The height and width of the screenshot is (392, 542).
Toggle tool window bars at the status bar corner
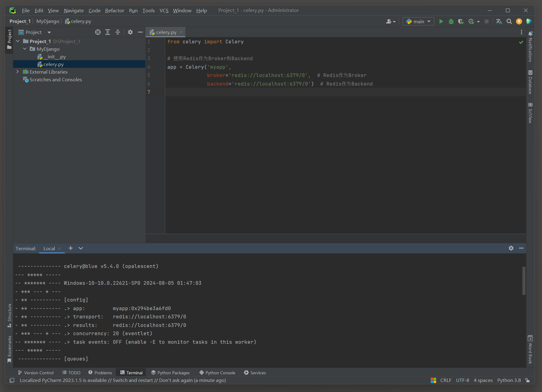click(x=12, y=380)
